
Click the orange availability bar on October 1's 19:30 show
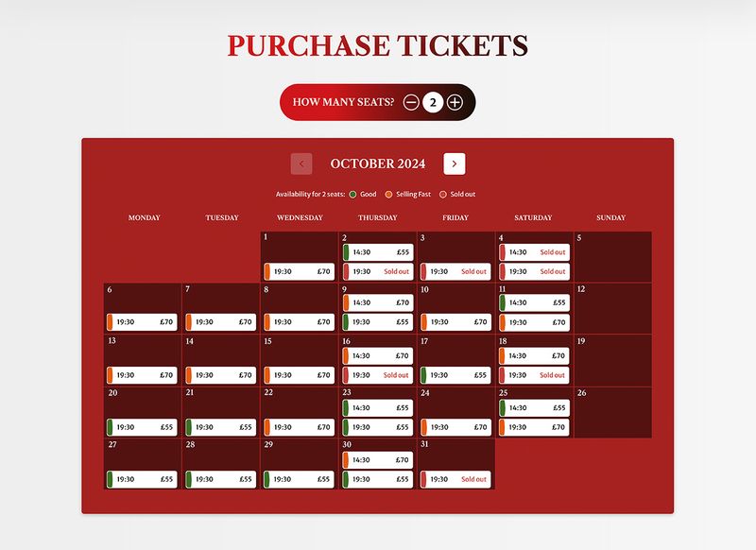point(268,271)
